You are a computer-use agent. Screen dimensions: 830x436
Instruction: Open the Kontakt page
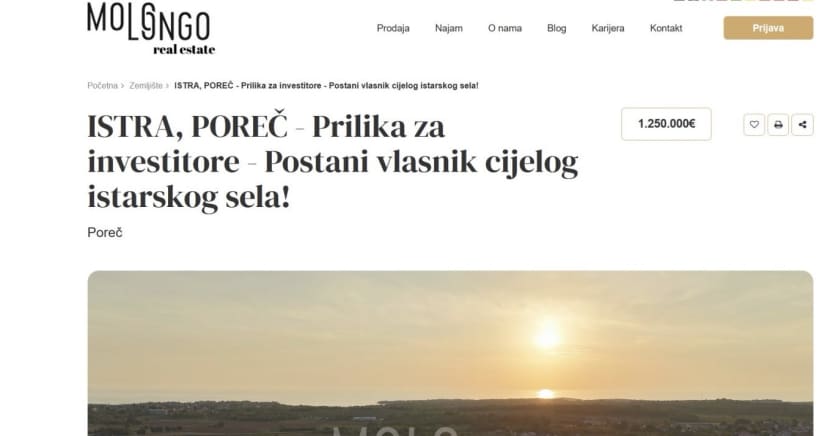[666, 28]
